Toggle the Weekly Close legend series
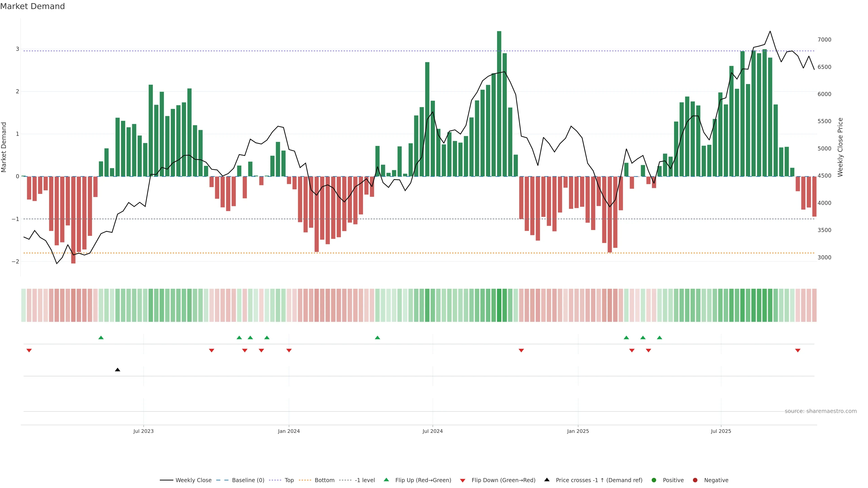The width and height of the screenshot is (868, 488). pos(193,480)
